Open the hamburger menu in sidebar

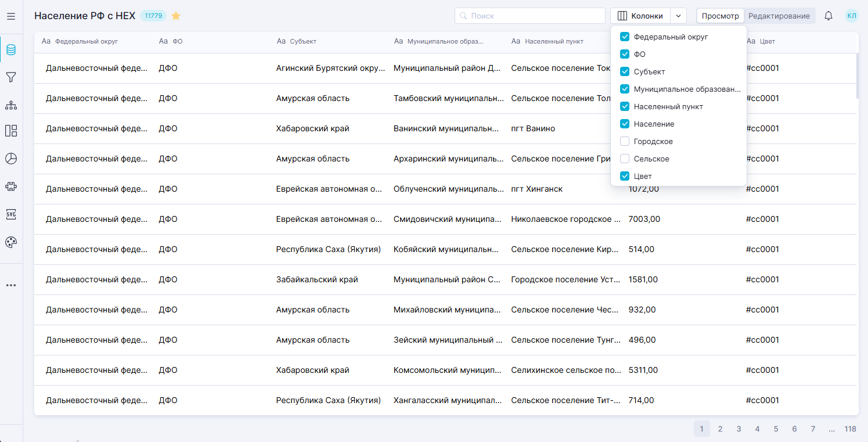11,16
